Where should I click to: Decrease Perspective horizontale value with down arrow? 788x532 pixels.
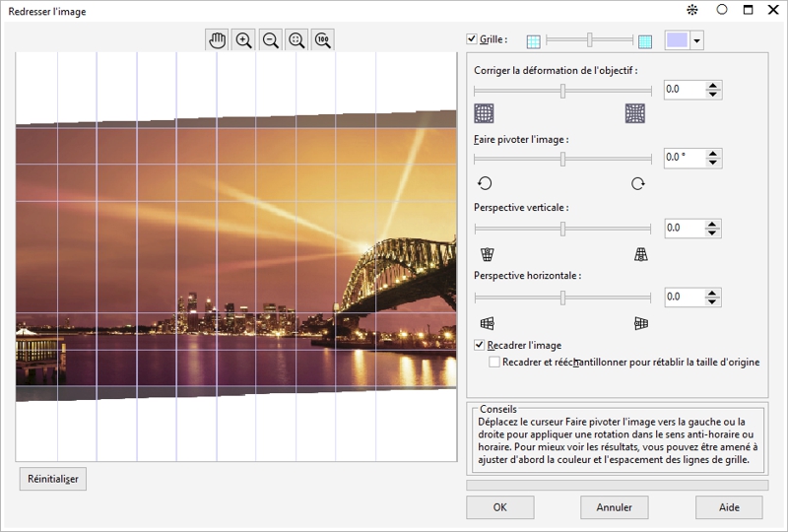(x=714, y=301)
